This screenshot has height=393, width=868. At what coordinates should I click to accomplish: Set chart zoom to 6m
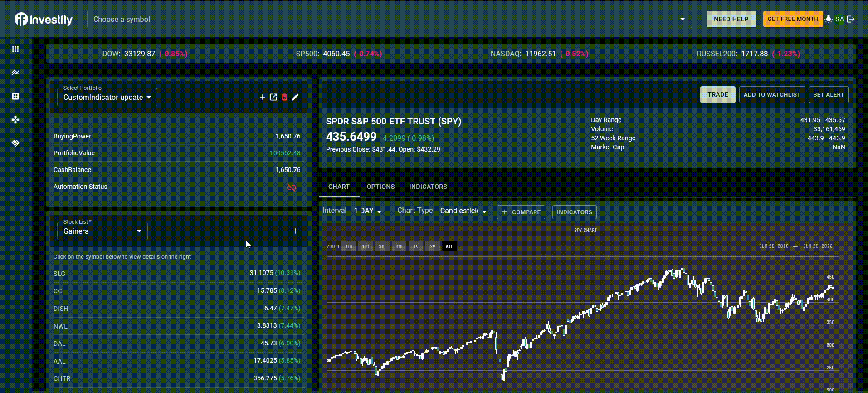click(399, 246)
